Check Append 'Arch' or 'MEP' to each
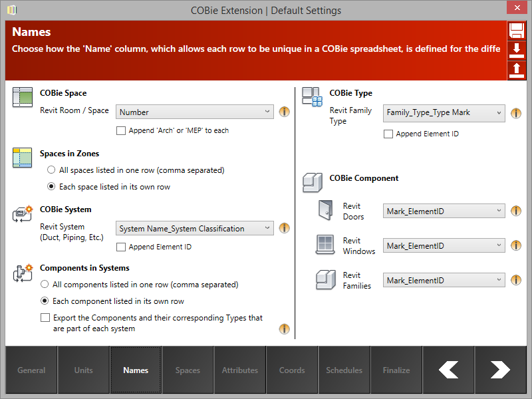 pos(121,130)
